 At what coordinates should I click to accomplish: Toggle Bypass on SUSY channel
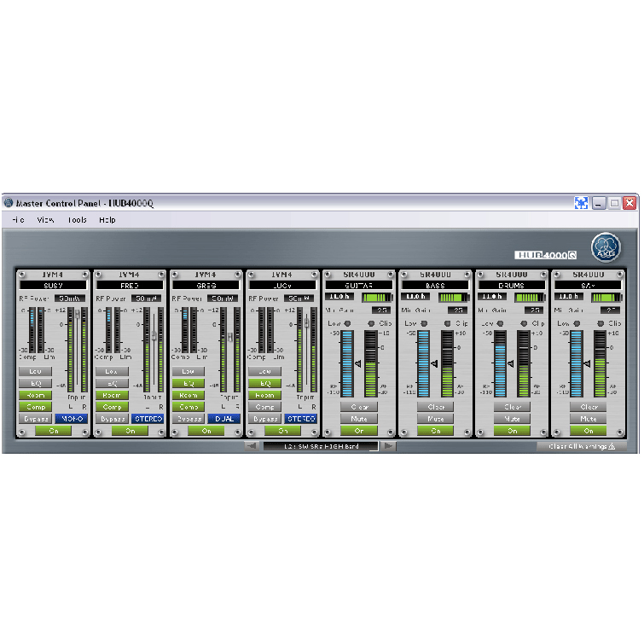(x=35, y=419)
